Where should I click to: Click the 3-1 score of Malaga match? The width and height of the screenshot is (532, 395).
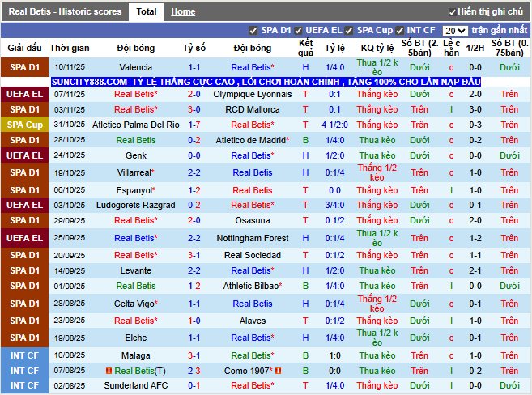pyautogui.click(x=194, y=355)
